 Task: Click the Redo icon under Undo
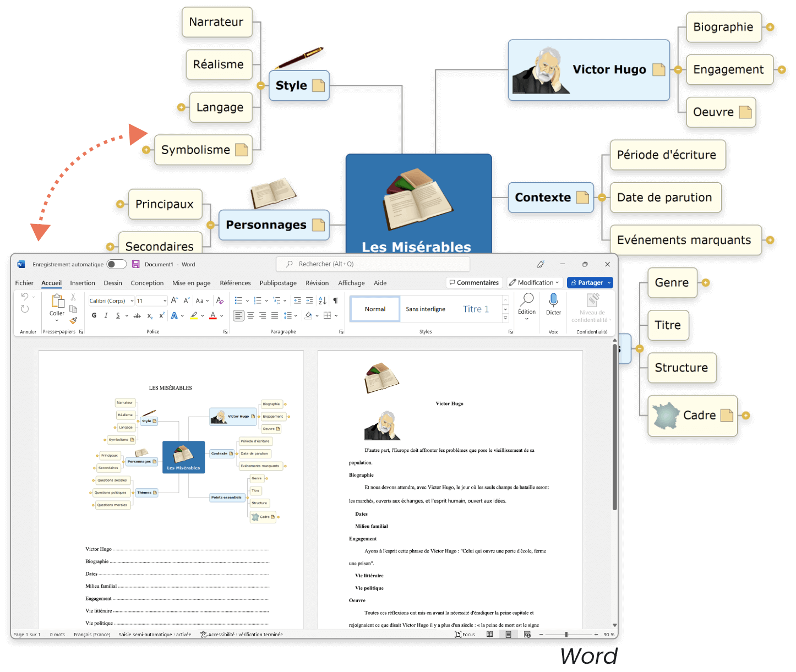[25, 309]
